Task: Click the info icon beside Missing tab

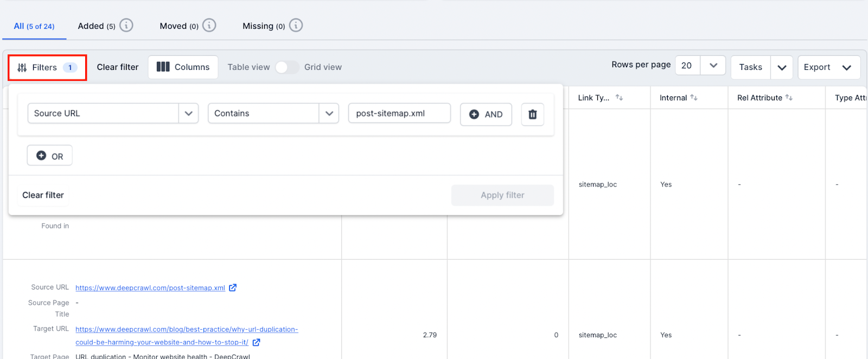Action: [x=296, y=25]
